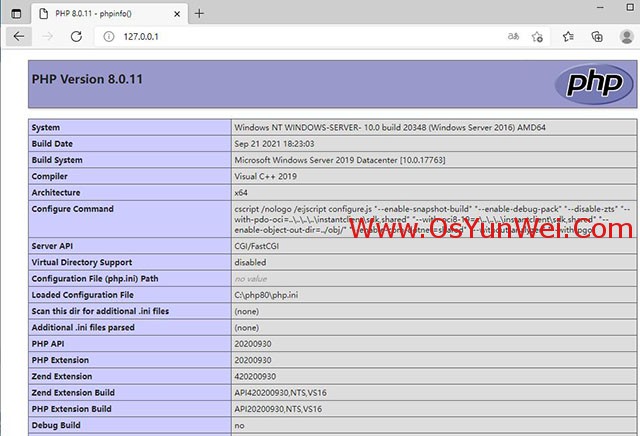Select the 'Loaded Configuration File' label
640x436 pixels.
click(82, 295)
